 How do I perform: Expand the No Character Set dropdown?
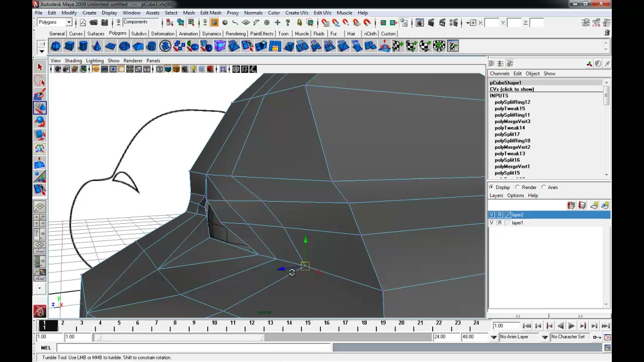click(570, 337)
